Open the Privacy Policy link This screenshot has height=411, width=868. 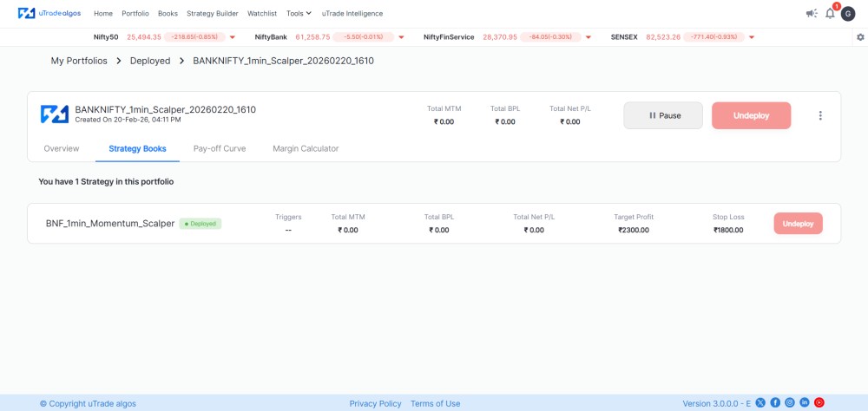(375, 404)
